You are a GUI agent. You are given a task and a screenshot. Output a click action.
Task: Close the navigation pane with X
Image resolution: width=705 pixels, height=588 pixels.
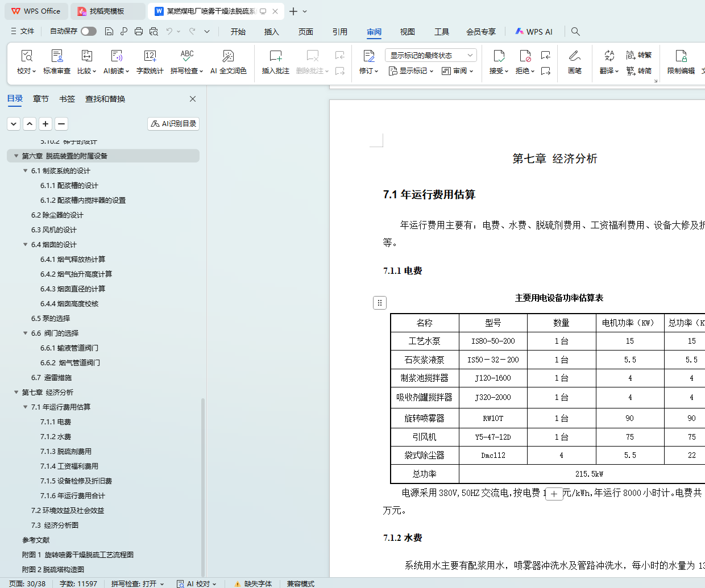[x=193, y=99]
